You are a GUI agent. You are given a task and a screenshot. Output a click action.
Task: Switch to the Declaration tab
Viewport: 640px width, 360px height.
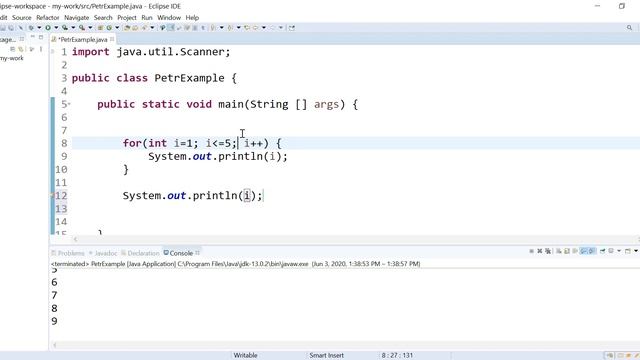coord(140,253)
